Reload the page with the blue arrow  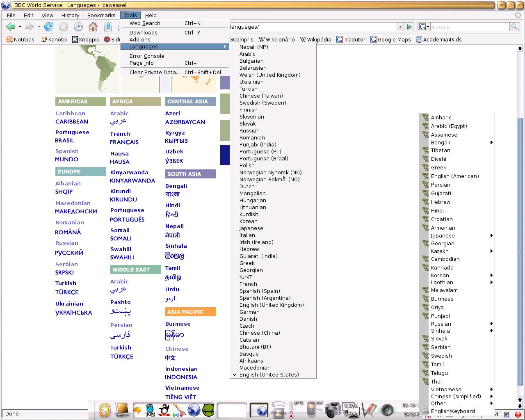49,27
